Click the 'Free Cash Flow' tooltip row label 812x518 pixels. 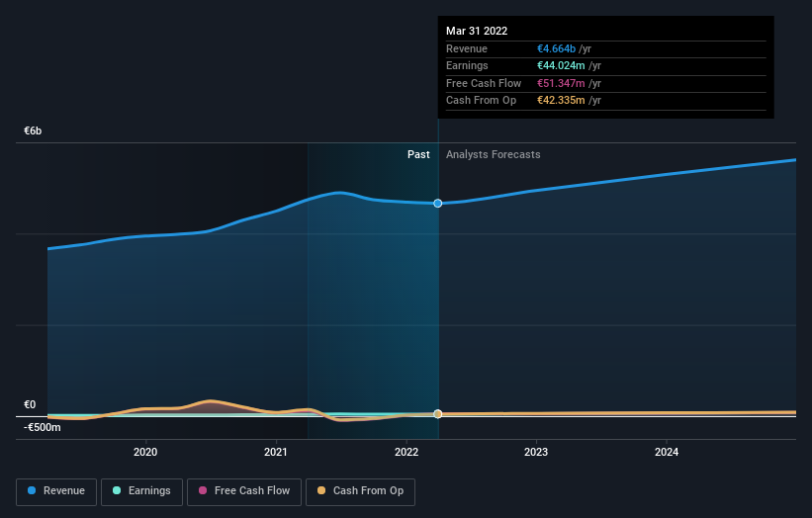coord(484,83)
